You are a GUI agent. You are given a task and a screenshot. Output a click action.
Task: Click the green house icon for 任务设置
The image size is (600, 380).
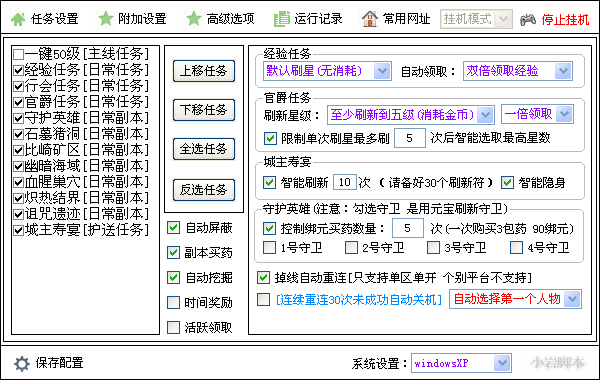18,19
